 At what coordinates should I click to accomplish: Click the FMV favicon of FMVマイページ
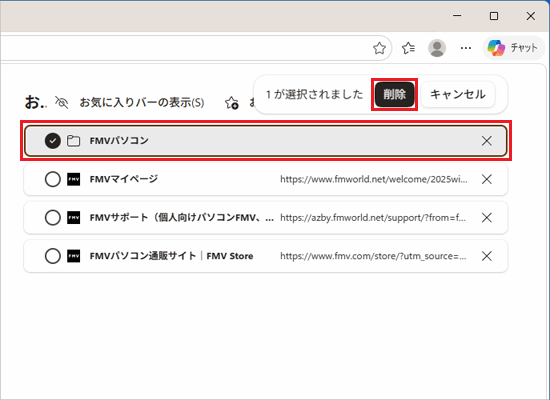coord(74,179)
